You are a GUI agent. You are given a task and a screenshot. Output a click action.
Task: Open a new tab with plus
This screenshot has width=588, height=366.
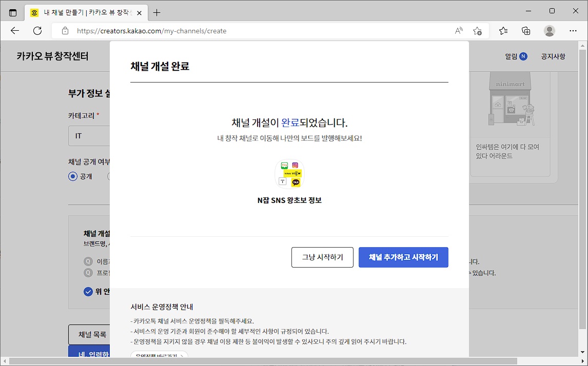tap(157, 13)
